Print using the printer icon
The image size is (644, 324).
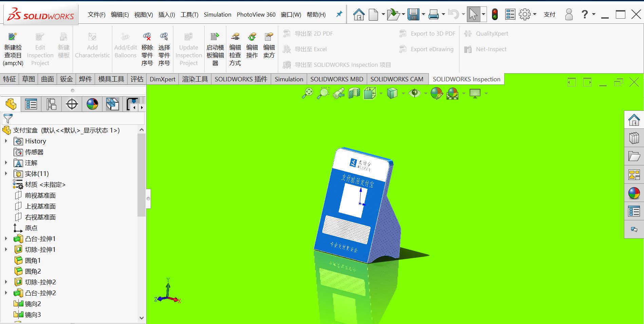click(433, 15)
